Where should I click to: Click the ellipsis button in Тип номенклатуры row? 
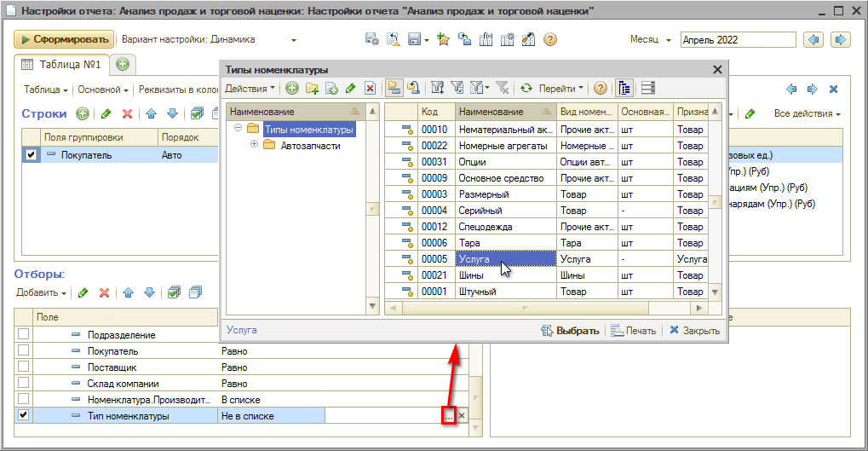(449, 416)
